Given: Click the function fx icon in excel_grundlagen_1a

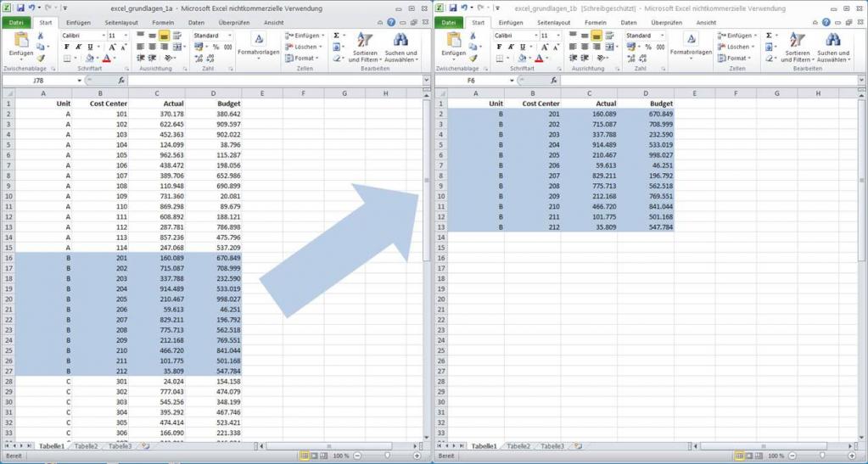Looking at the screenshot, I should 121,81.
